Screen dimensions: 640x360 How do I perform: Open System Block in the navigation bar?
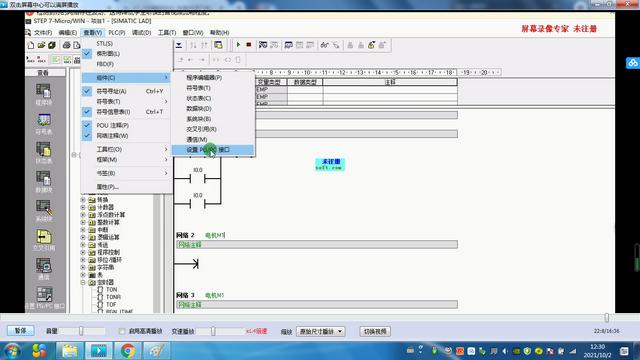tap(43, 211)
